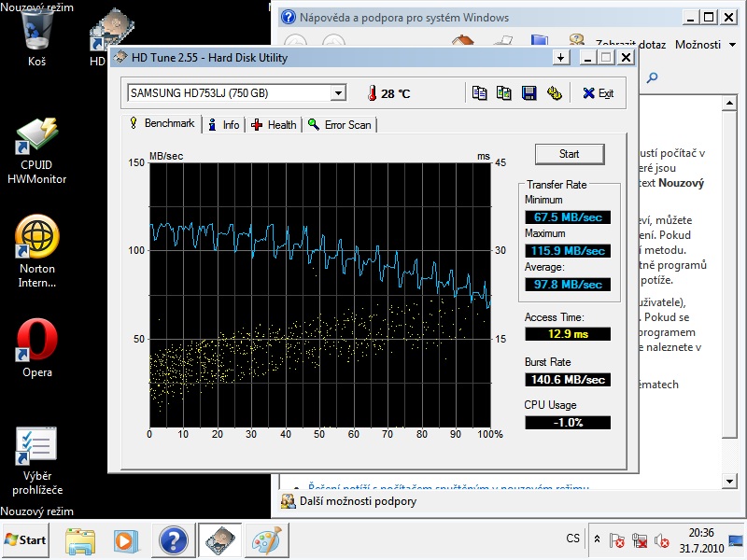Screen dimensions: 747x560
Task: Expand the SAMSUNG HD753LJ drive dropdown
Action: (339, 92)
